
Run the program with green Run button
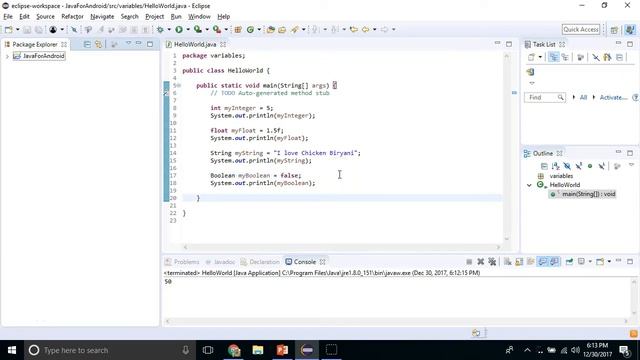(x=179, y=29)
